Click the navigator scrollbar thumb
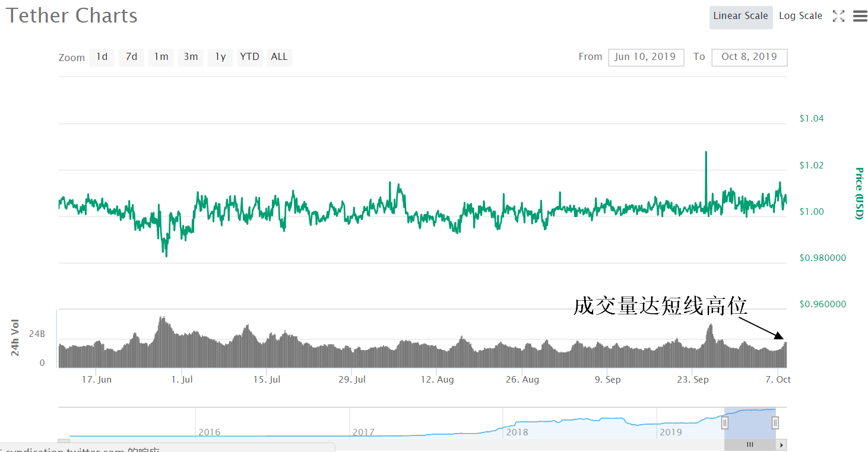This screenshot has width=868, height=452. coord(750,445)
